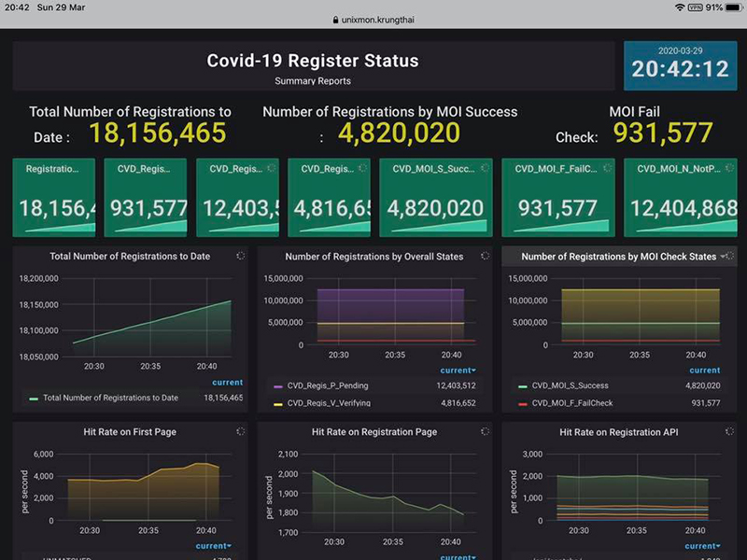Click the clock panel showing 20:42:12

pos(679,63)
